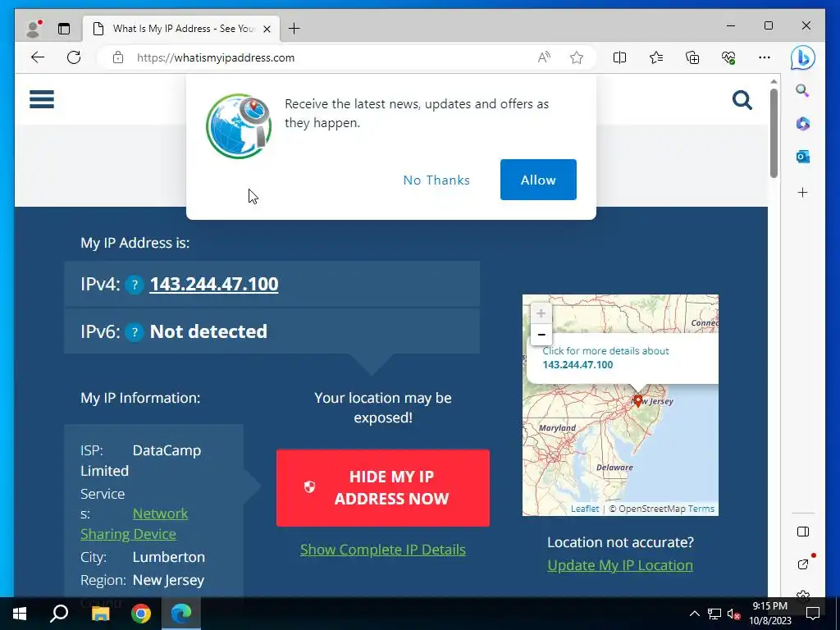Click the page vertical scrollbar thumb

click(x=774, y=133)
